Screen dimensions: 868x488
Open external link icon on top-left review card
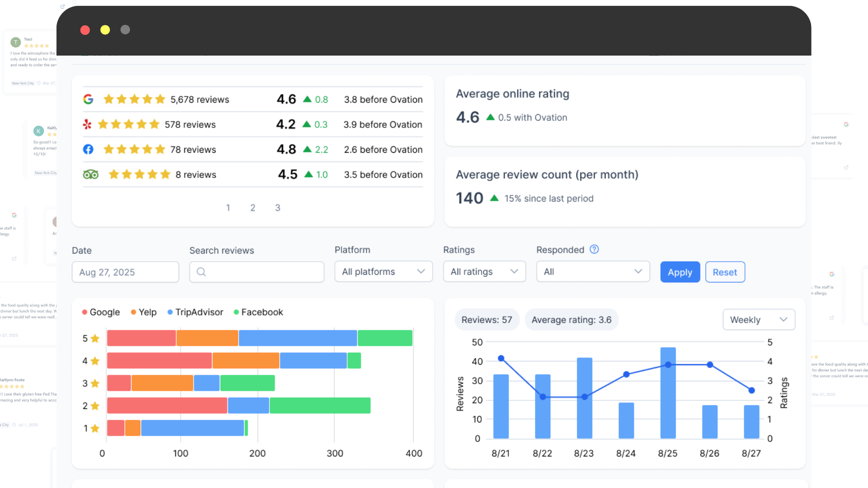(62, 7)
